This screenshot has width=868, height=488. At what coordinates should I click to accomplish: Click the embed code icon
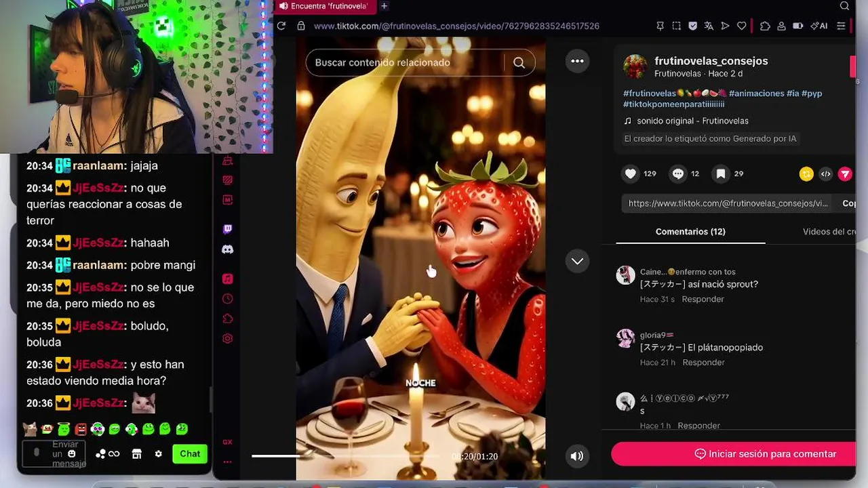[x=825, y=174]
